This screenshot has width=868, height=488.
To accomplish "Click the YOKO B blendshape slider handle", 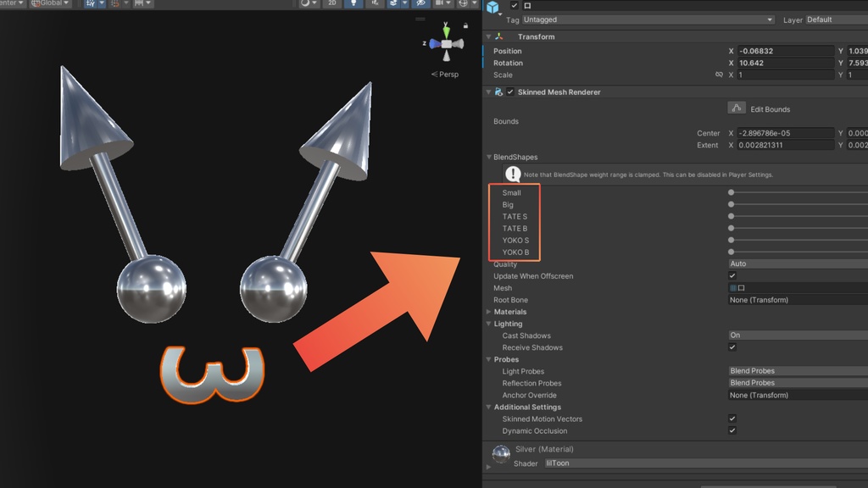I will coord(732,252).
